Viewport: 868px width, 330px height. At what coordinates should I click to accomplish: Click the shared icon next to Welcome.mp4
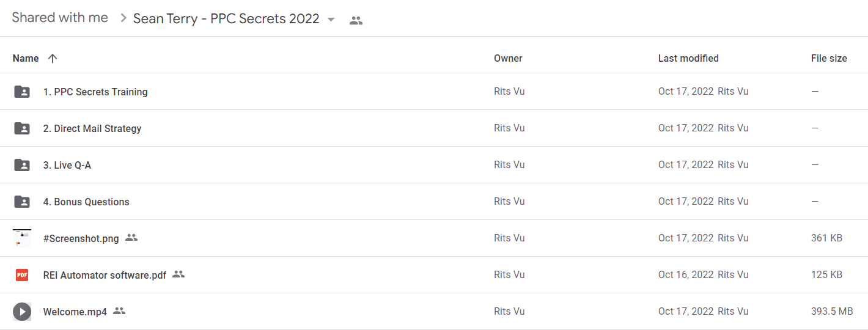tap(119, 311)
